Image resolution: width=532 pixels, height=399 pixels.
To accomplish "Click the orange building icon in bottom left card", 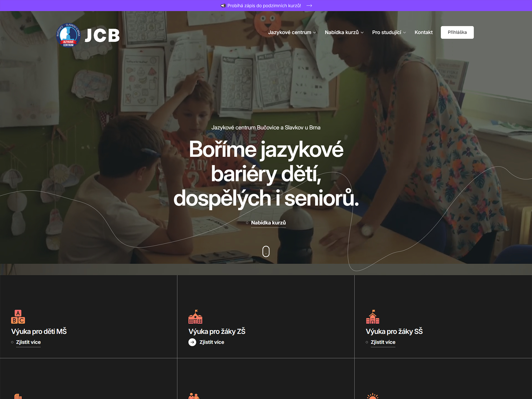I will tap(18, 396).
